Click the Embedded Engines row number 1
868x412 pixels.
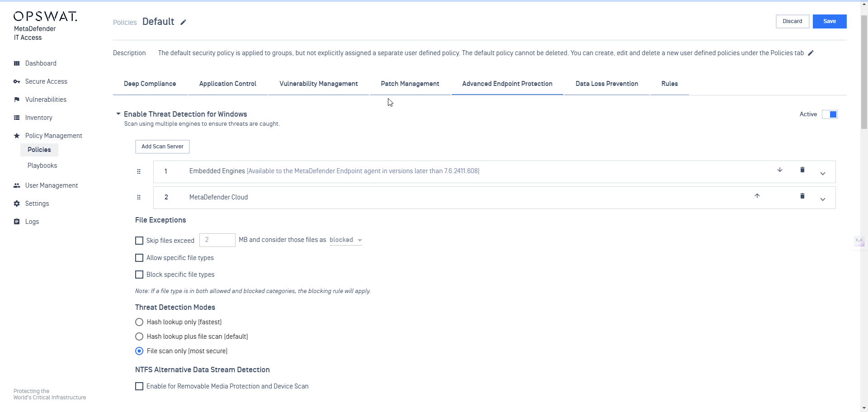click(x=166, y=171)
